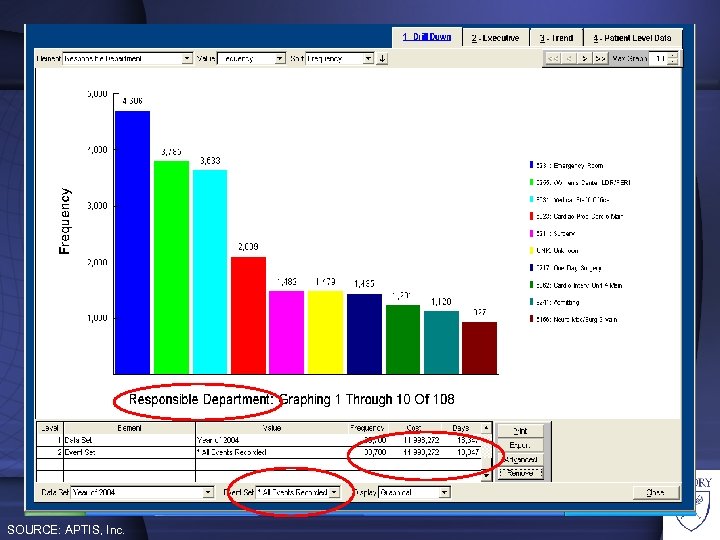Screen dimensions: 720x540
Task: Click the maroon Neuro Med/Surg bar
Action: click(x=479, y=348)
